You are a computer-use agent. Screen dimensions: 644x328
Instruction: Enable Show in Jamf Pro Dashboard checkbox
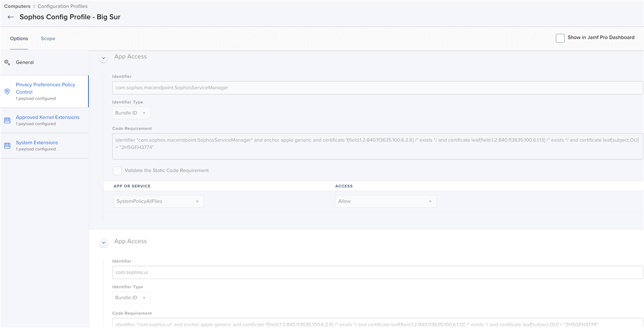coord(560,38)
